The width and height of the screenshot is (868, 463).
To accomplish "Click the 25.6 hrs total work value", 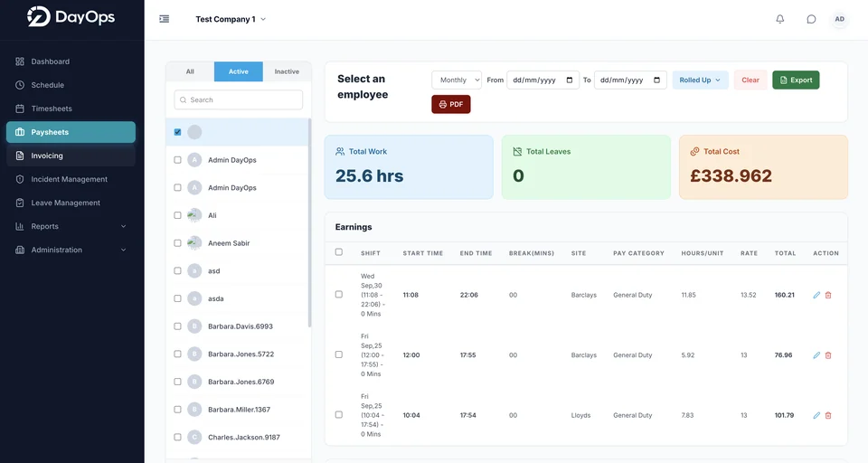I will coord(369,175).
